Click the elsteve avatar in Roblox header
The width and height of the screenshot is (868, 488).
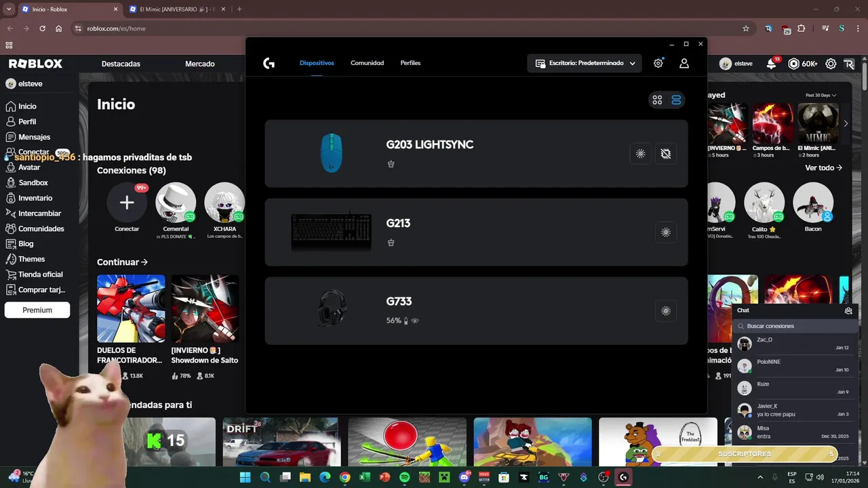[x=726, y=64]
